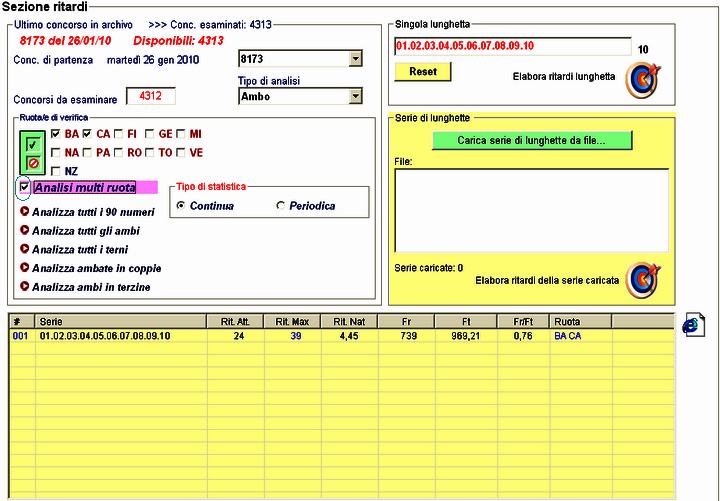Click the arrow icon for Analizza tutti gli ambi
This screenshot has width=720, height=501.
point(25,230)
